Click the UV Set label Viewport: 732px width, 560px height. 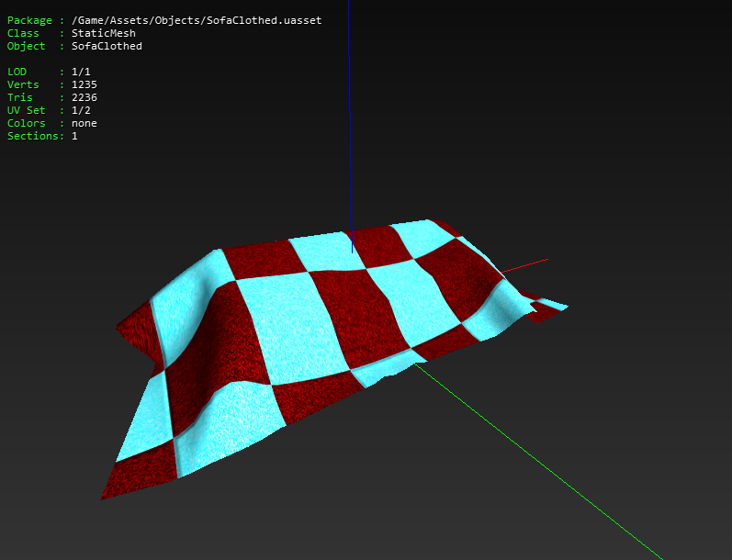tap(26, 110)
